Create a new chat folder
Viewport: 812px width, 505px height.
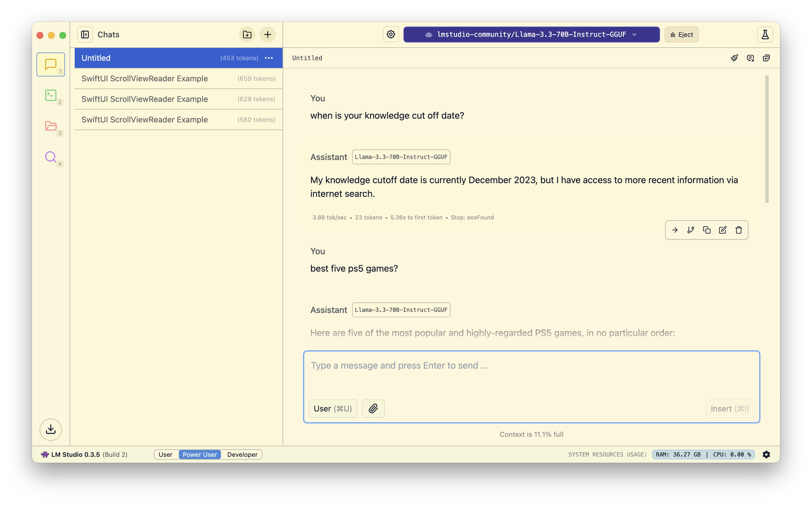coord(247,35)
